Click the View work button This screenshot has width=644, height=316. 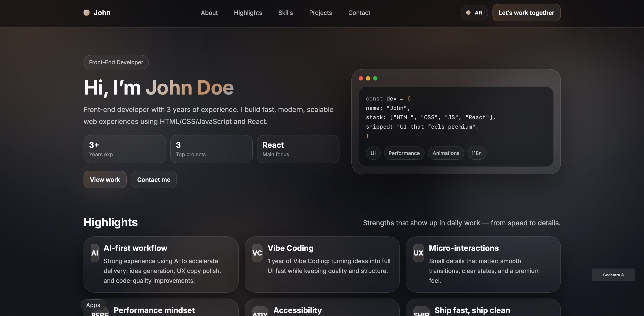tap(105, 180)
